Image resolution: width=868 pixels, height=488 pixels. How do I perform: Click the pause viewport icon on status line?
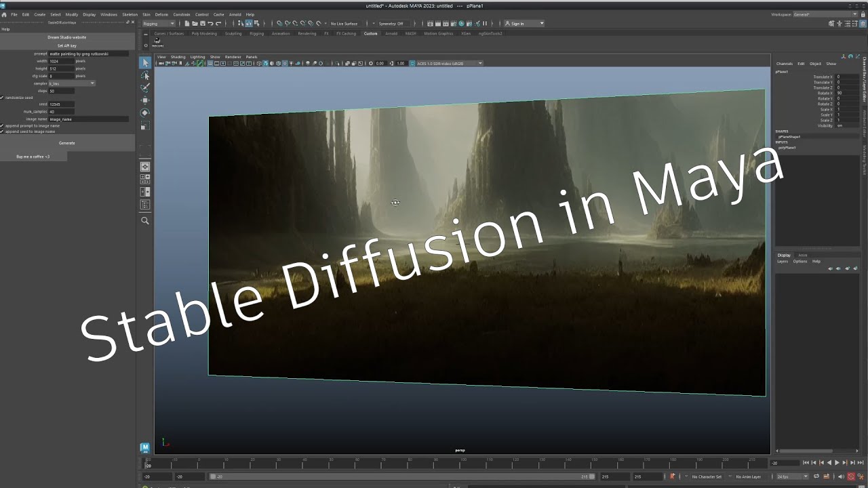[484, 24]
